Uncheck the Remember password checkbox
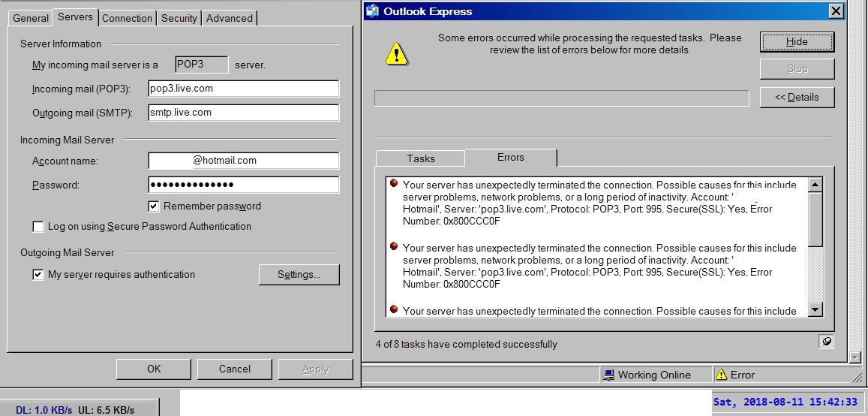Image resolution: width=868 pixels, height=416 pixels. click(x=154, y=206)
